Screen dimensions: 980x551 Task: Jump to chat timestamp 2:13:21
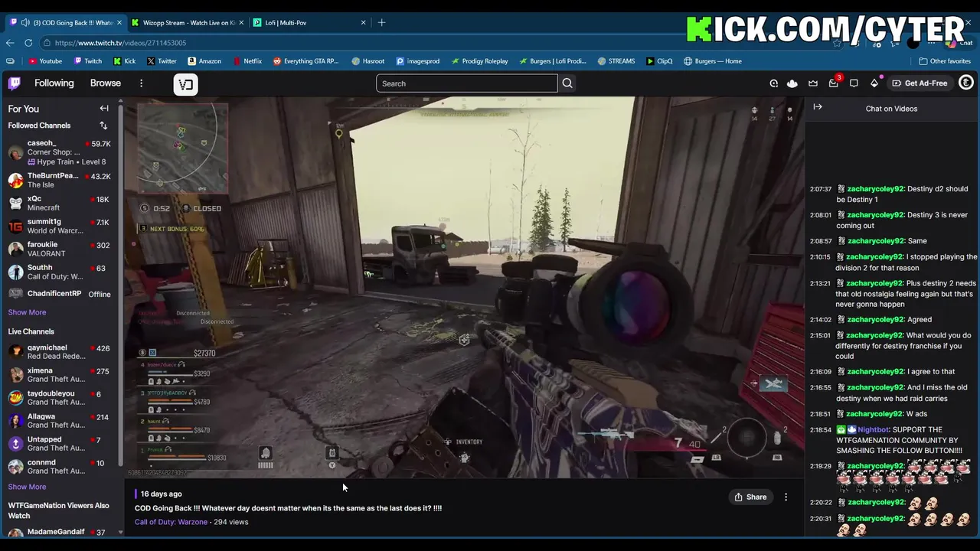821,283
